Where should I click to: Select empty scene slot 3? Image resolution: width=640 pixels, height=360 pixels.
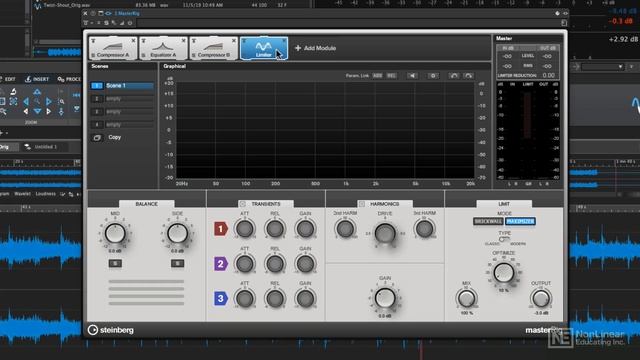[x=122, y=111]
